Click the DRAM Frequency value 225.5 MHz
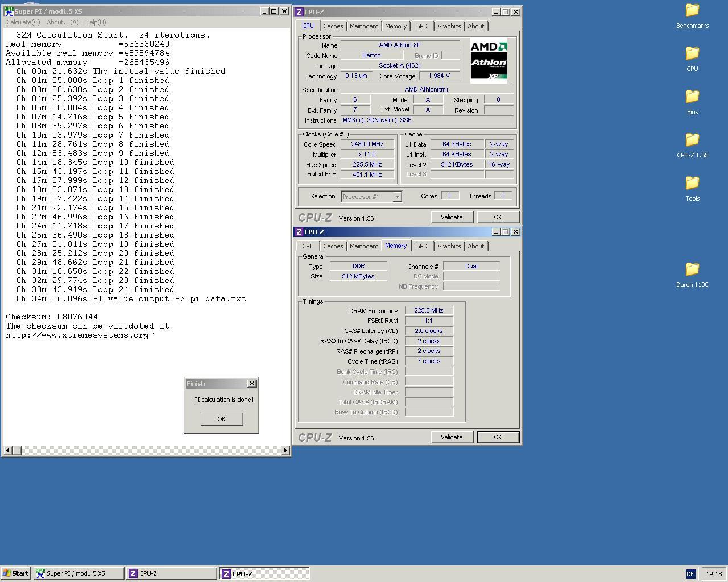This screenshot has height=582, width=728. [429, 311]
